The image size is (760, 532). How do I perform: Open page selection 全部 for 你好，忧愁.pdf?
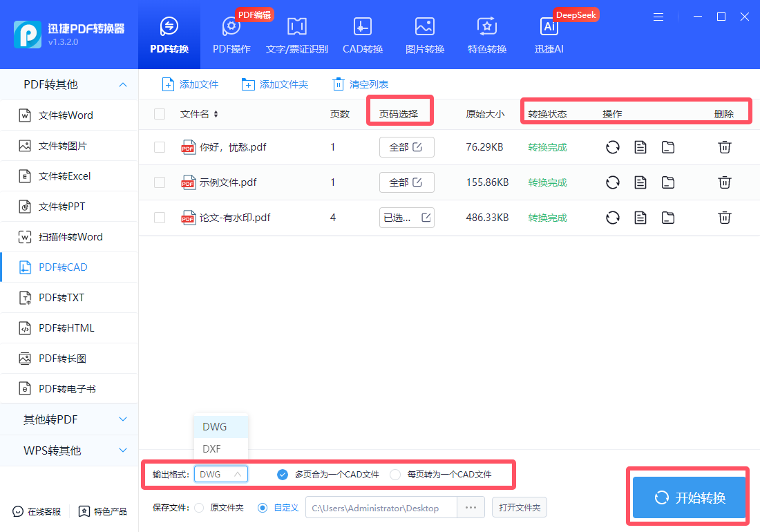407,147
